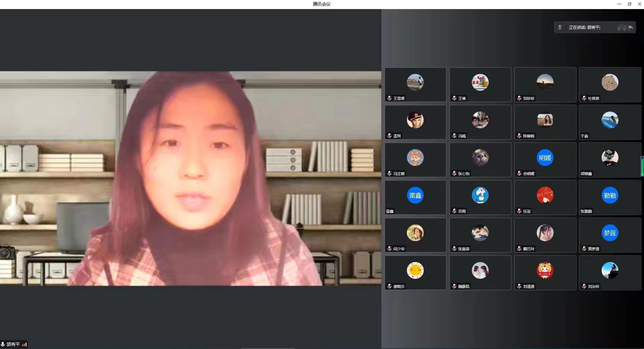Restore down the 腾讯会议 window

pyautogui.click(x=629, y=4)
